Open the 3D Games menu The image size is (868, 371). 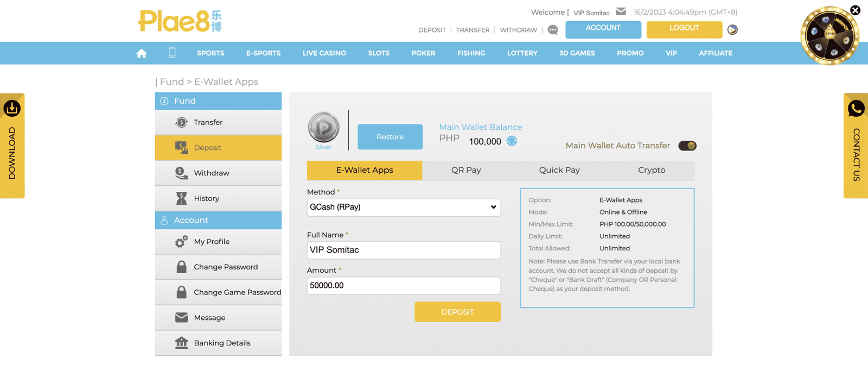(x=577, y=53)
